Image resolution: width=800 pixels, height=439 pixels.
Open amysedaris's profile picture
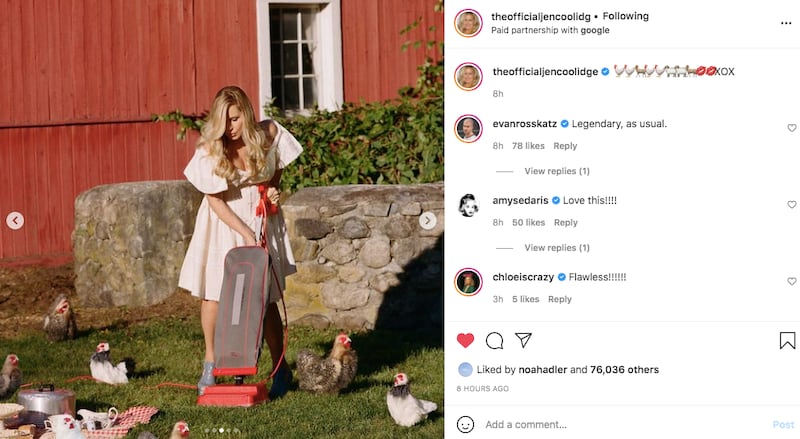(x=468, y=205)
